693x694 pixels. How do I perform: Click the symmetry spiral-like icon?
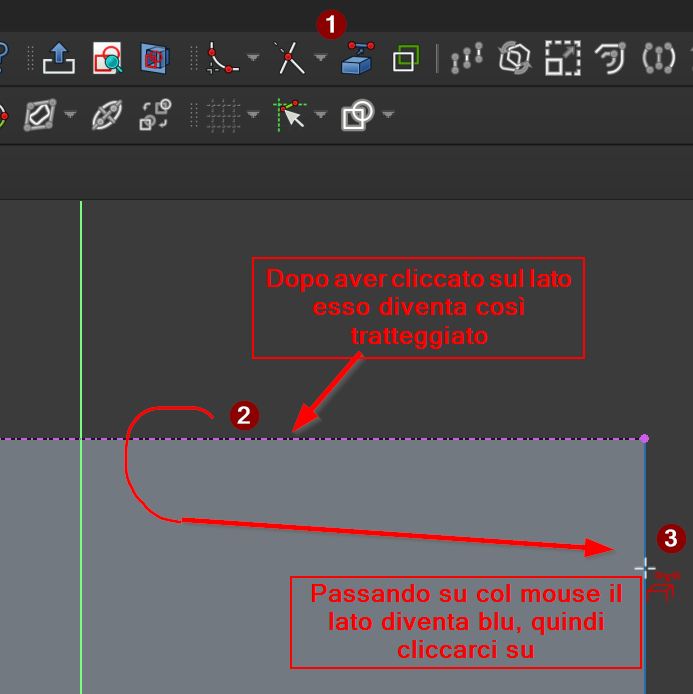click(609, 59)
